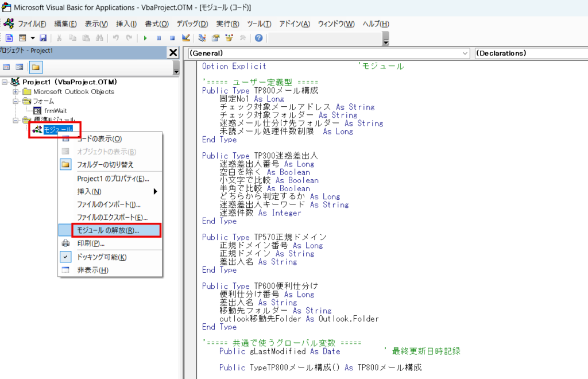This screenshot has height=379, width=588.
Task: Open the Properties Window toolbar icon
Action: (x=216, y=38)
